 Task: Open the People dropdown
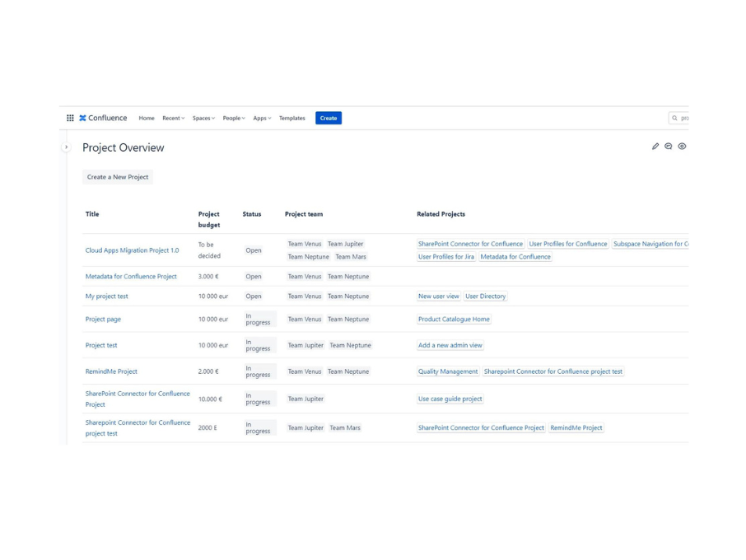click(234, 118)
